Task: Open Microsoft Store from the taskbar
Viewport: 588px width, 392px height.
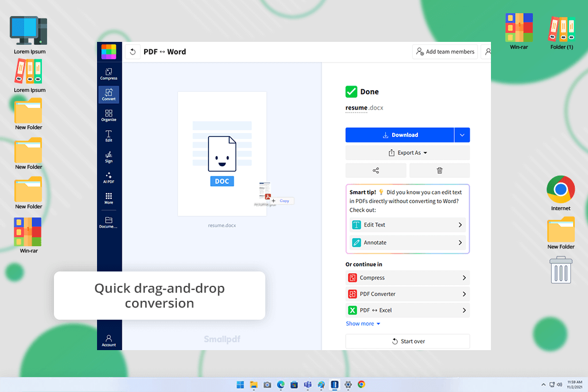Action: click(295, 385)
